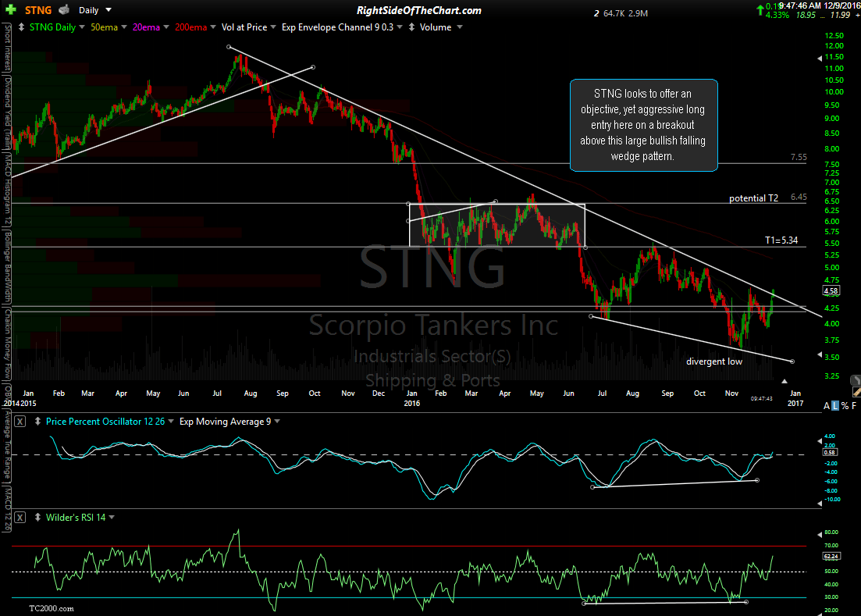Image resolution: width=861 pixels, height=616 pixels.
Task: Close the Wilder's RSI pane
Action: (x=20, y=518)
